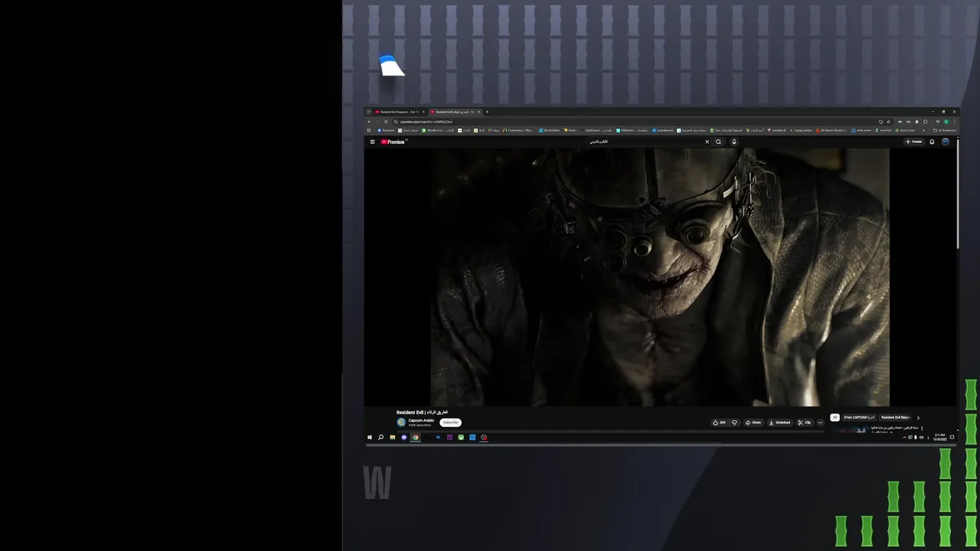
Task: Open Windows taskbar search
Action: 381,437
